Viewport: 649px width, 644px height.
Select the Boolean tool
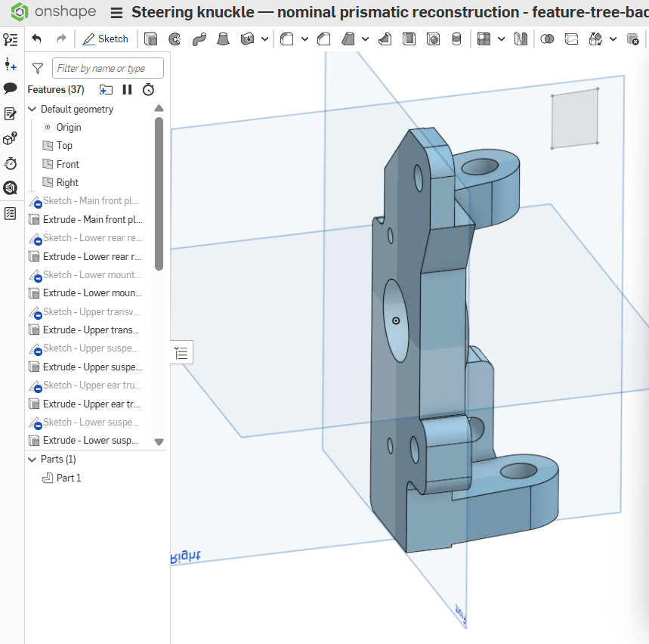click(547, 39)
